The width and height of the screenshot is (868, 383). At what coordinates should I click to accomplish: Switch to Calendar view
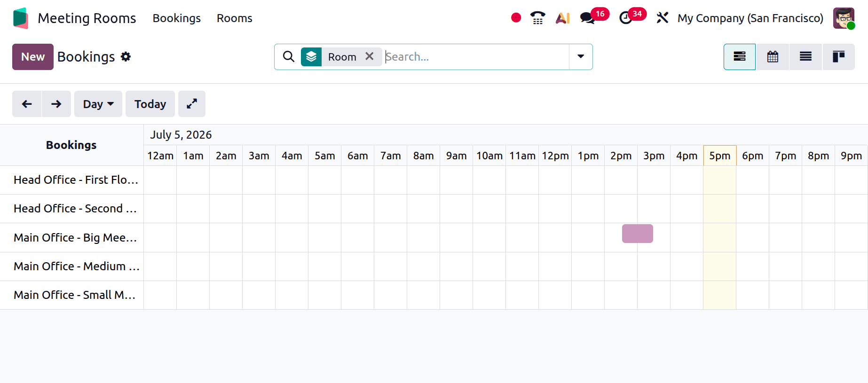click(773, 57)
